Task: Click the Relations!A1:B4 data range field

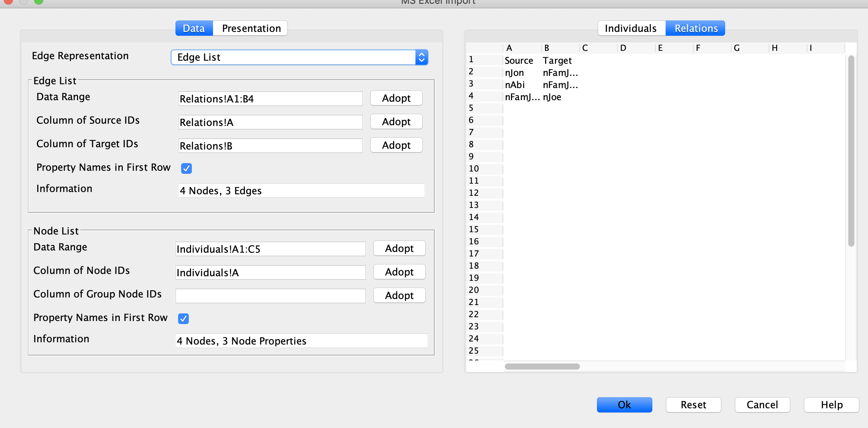Action: (x=270, y=99)
